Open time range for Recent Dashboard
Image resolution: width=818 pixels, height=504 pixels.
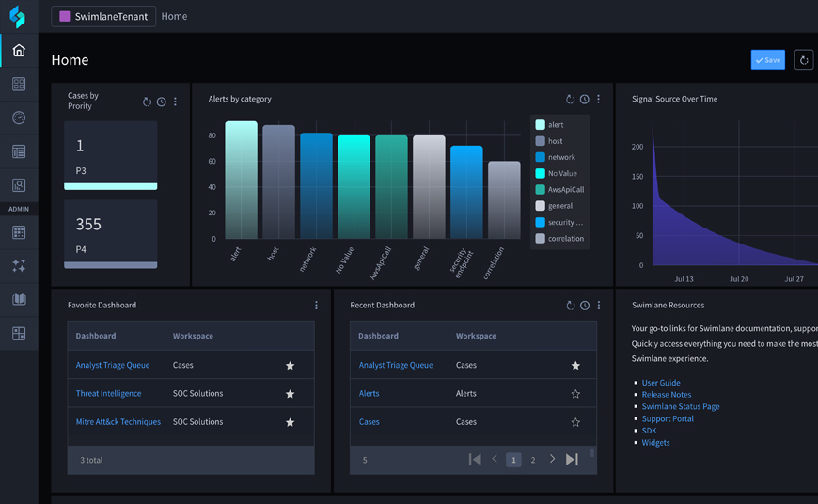[x=585, y=306]
